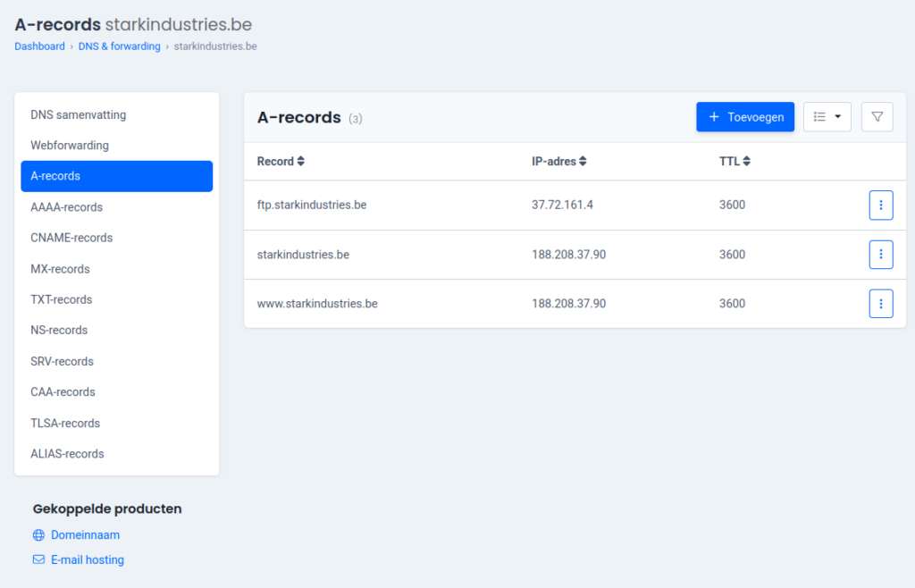Open the globe icon next to Domeinnaam
Image resolution: width=915 pixels, height=588 pixels.
[37, 534]
